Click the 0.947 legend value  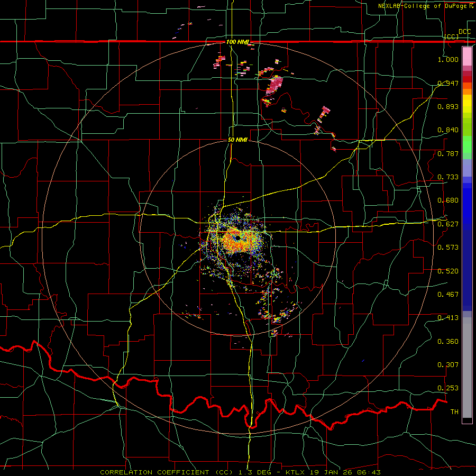coord(448,83)
